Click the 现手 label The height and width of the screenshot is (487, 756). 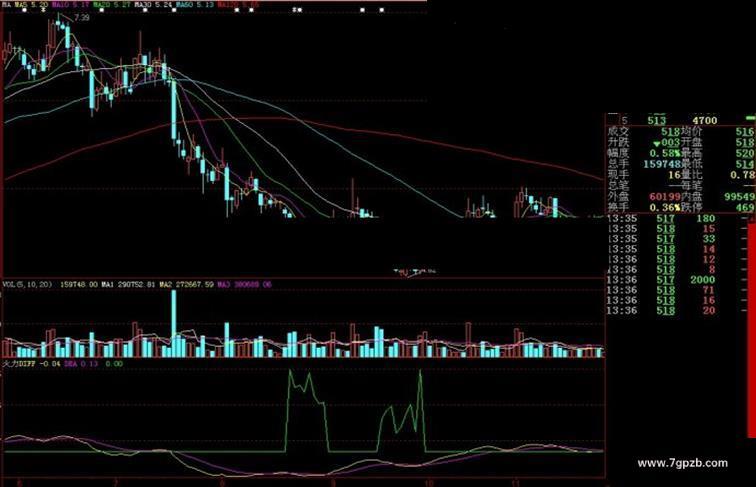click(x=619, y=175)
